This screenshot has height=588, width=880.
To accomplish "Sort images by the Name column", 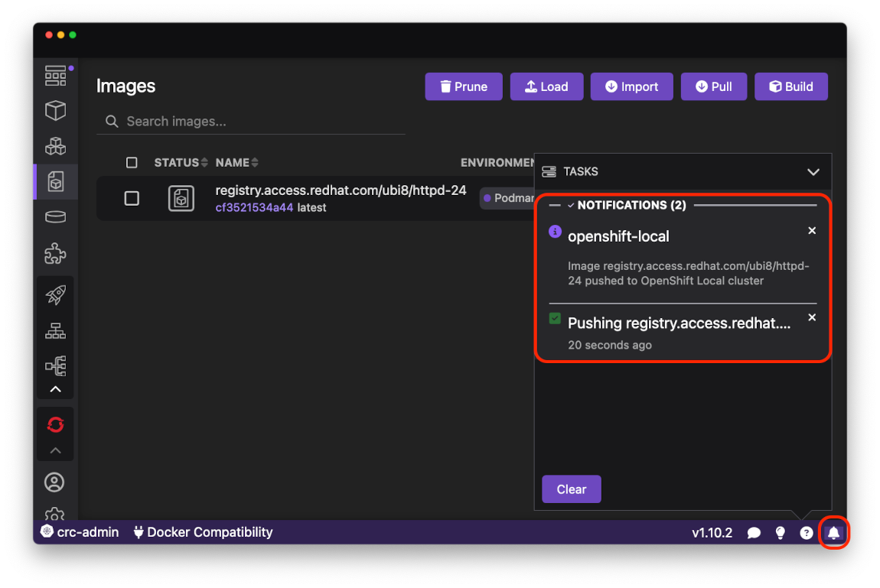I will click(x=237, y=163).
